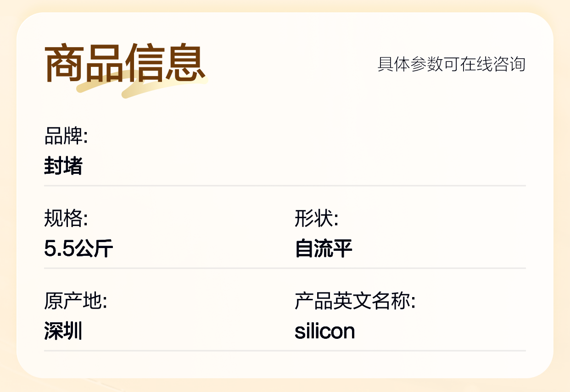The height and width of the screenshot is (392, 570).
Task: Click the 品牌 field label
Action: 66,136
